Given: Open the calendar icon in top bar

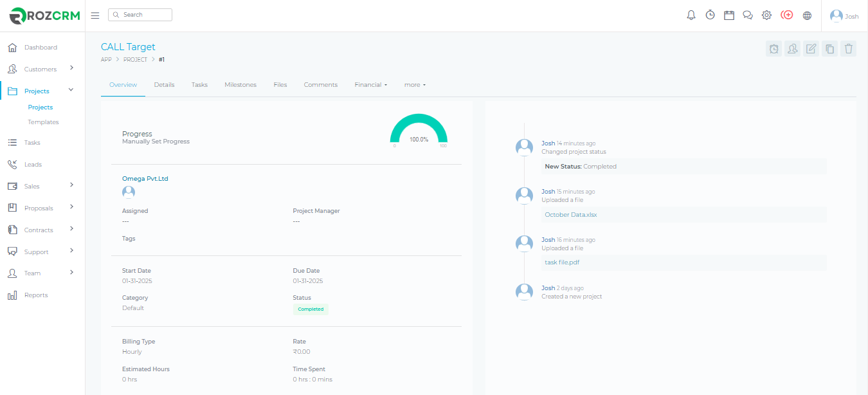Looking at the screenshot, I should 729,15.
